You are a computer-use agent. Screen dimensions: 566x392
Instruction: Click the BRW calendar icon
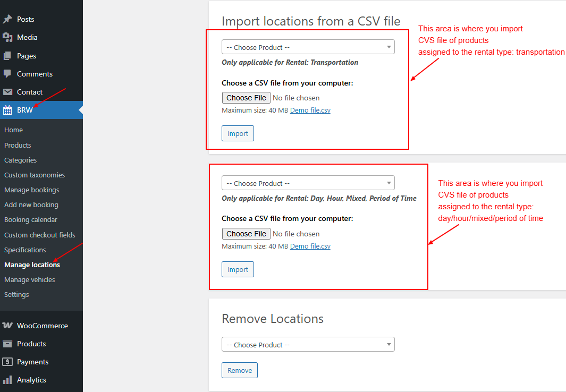pyautogui.click(x=7, y=110)
